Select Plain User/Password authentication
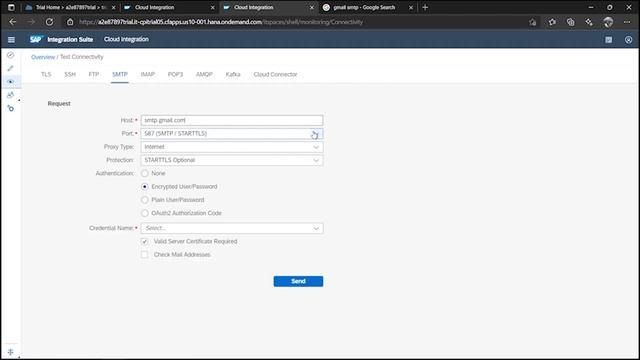Screen dimensions: 640x360 tap(144, 200)
